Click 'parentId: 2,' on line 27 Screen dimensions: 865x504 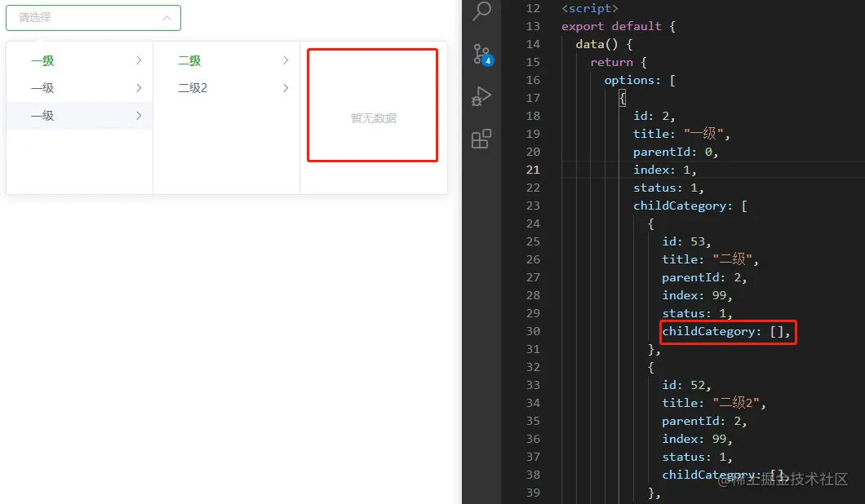pos(705,277)
